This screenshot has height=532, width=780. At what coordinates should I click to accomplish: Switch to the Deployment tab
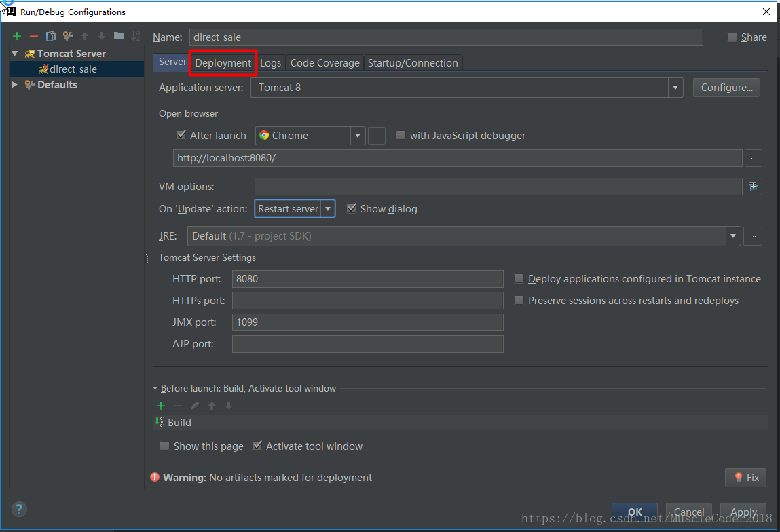[x=223, y=63]
